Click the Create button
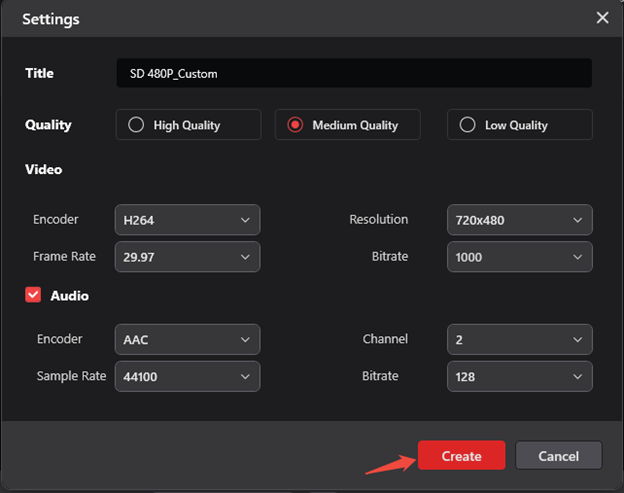 [462, 456]
